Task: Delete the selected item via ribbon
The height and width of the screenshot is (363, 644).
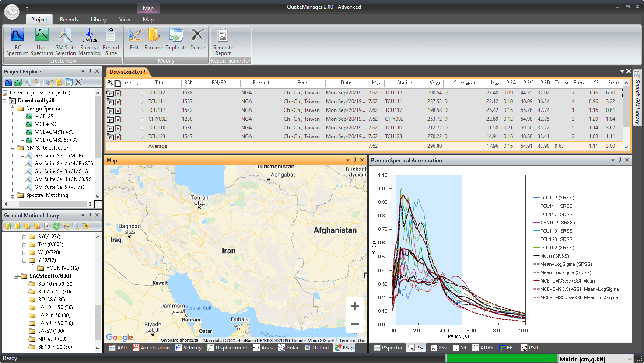Action: [197, 39]
